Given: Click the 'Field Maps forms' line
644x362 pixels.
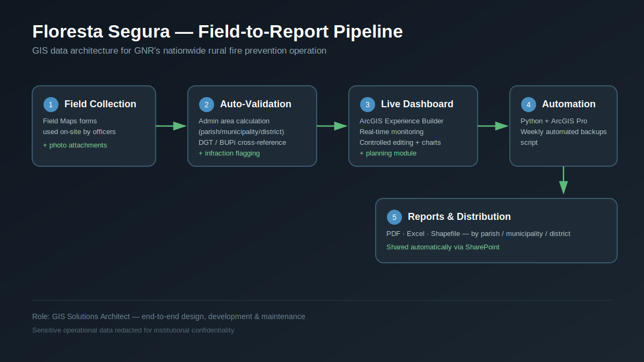Looking at the screenshot, I should pyautogui.click(x=70, y=121).
